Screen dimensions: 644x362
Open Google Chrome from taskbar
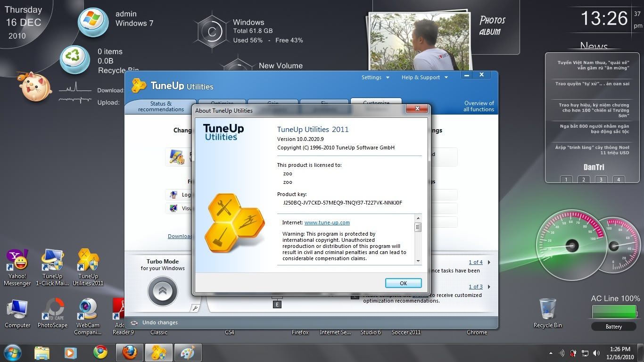point(100,353)
